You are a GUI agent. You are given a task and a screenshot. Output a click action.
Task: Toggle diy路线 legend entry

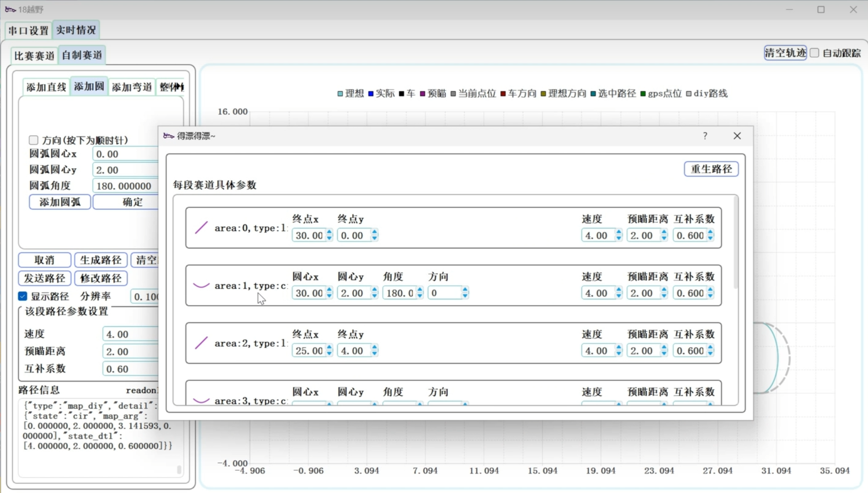point(707,94)
